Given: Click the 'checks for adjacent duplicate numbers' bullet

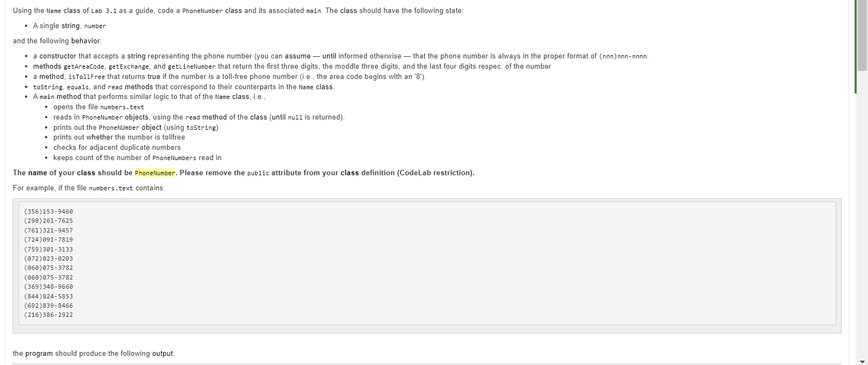Looking at the screenshot, I should 117,148.
